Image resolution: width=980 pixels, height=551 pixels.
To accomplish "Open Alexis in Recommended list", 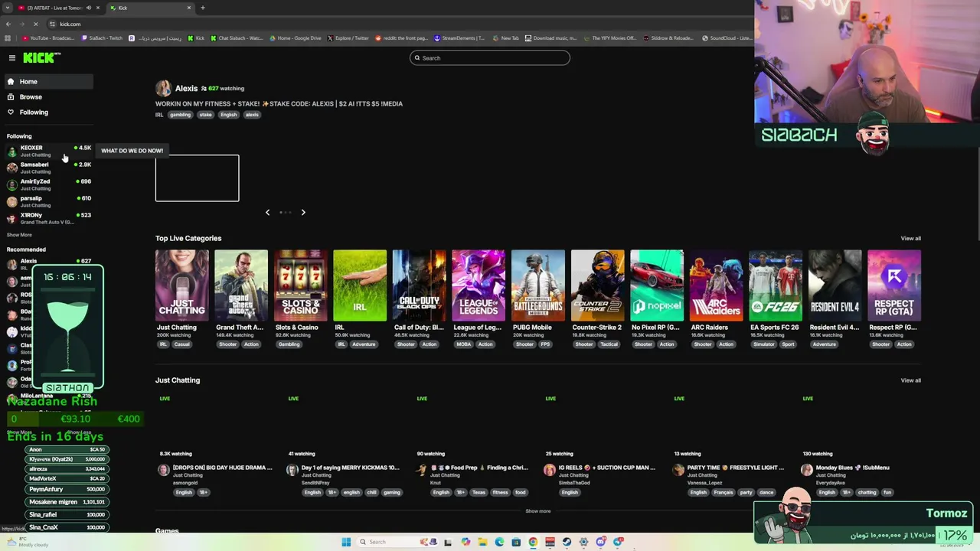I will click(49, 263).
